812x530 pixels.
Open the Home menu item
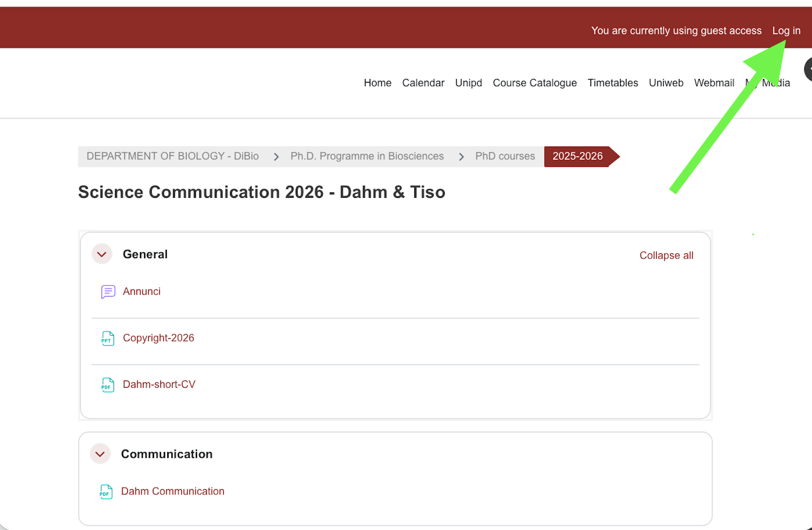378,83
